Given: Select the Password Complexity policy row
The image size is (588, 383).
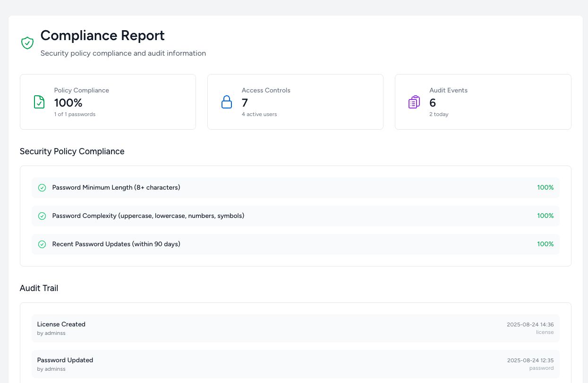Looking at the screenshot, I should pyautogui.click(x=295, y=216).
